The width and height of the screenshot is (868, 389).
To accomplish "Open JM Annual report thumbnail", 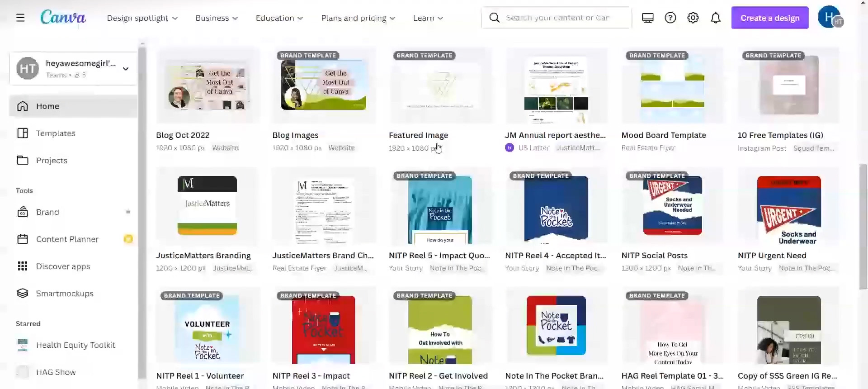I will [556, 85].
